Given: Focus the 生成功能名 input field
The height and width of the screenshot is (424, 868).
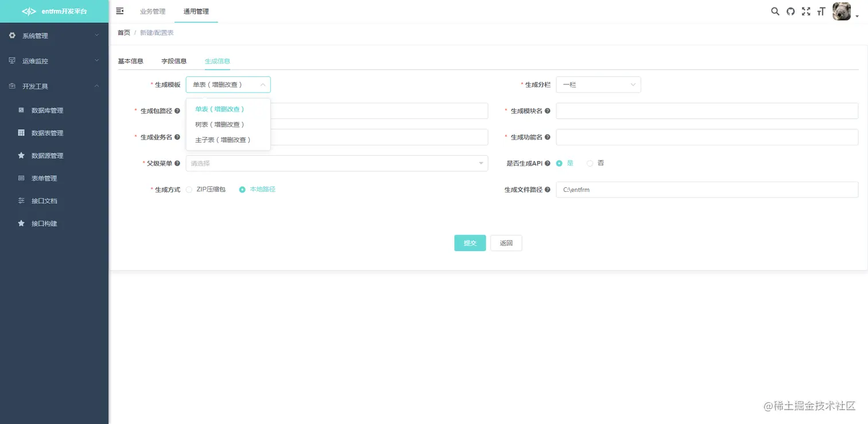Looking at the screenshot, I should (707, 137).
